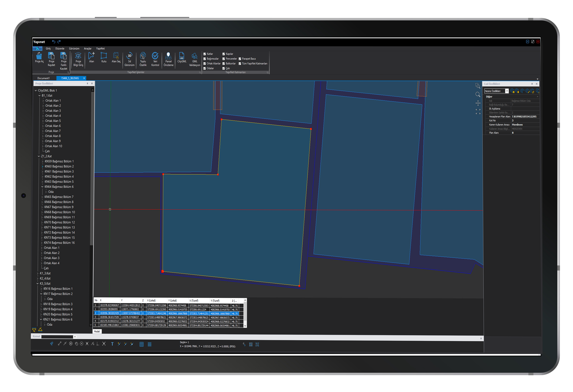Image resolution: width=573 pixels, height=392 pixels.
Task: Collapse the B1_1.Kat tree node
Action: click(x=39, y=95)
